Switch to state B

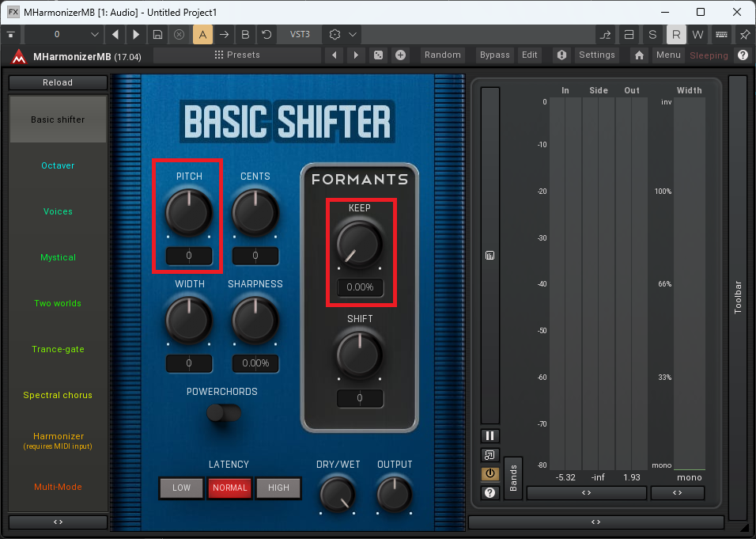click(x=245, y=34)
